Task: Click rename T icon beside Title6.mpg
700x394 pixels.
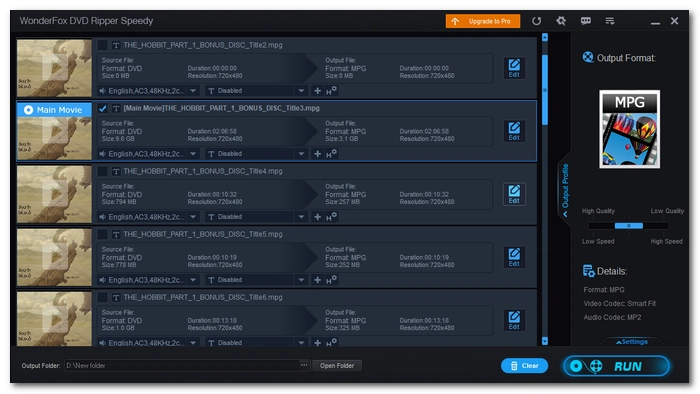Action: [116, 297]
